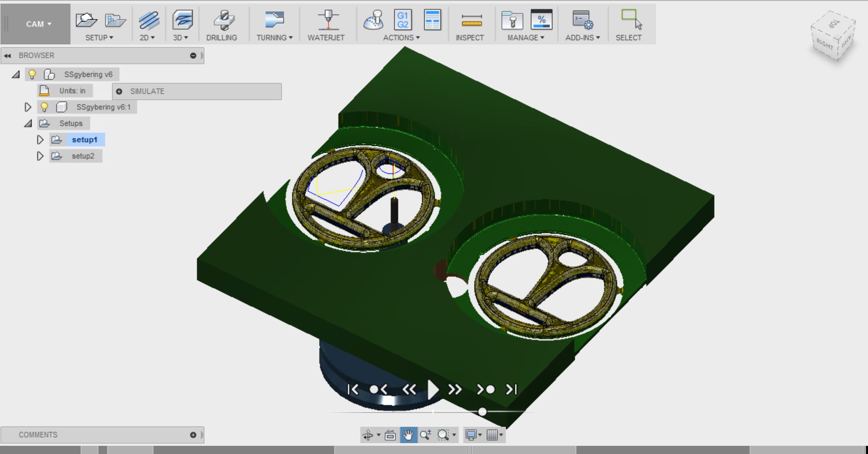The width and height of the screenshot is (868, 454).
Task: Open the TURNING dropdown menu
Action: pyautogui.click(x=275, y=38)
